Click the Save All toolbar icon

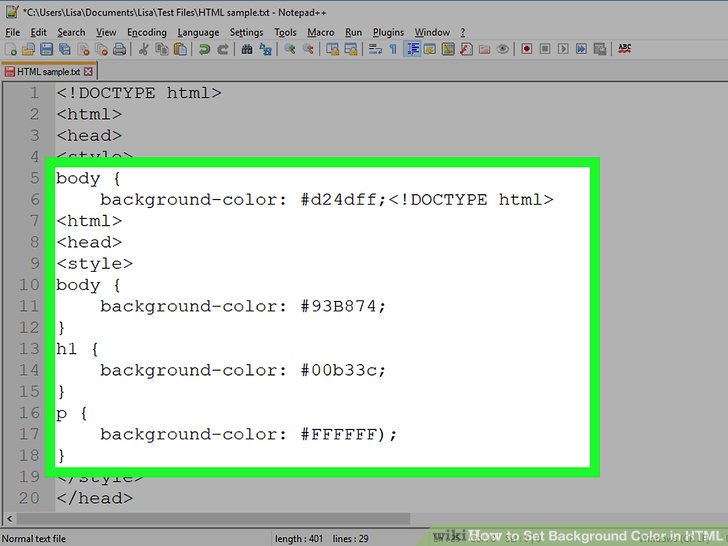click(65, 49)
